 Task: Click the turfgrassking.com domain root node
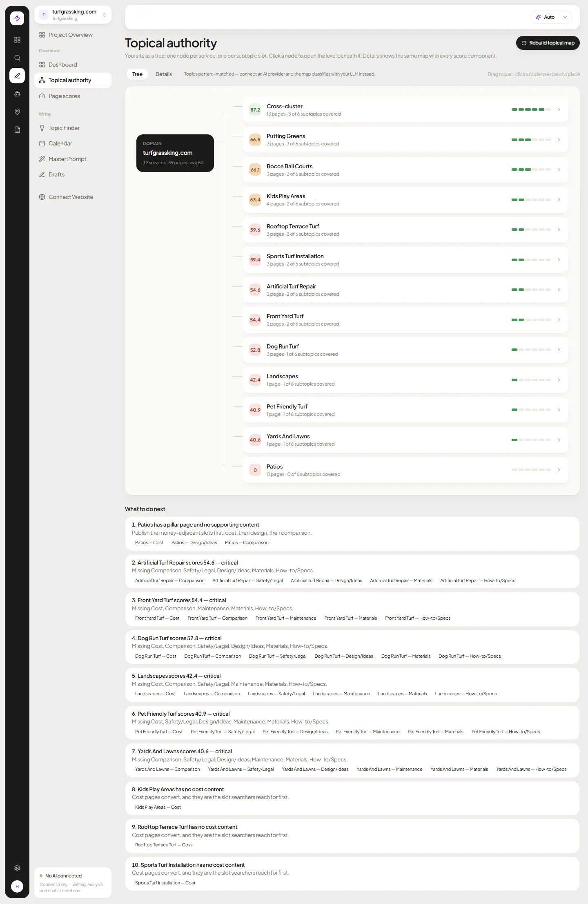175,153
